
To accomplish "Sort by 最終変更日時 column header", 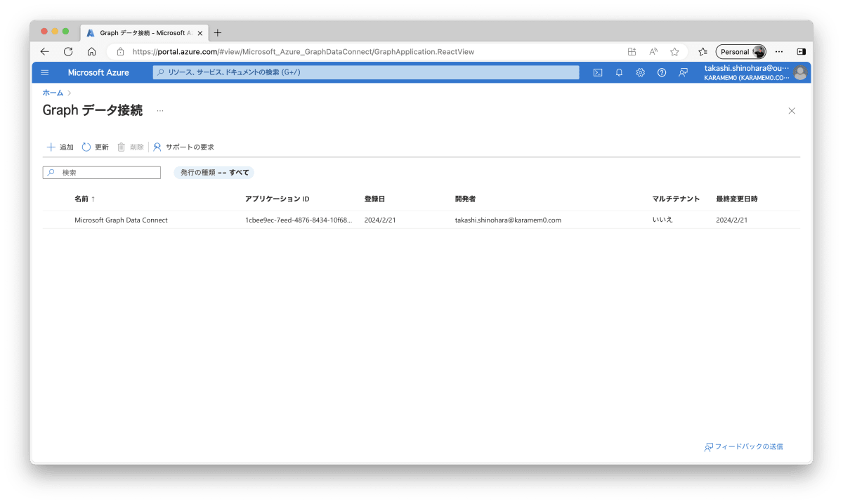I will (x=737, y=199).
